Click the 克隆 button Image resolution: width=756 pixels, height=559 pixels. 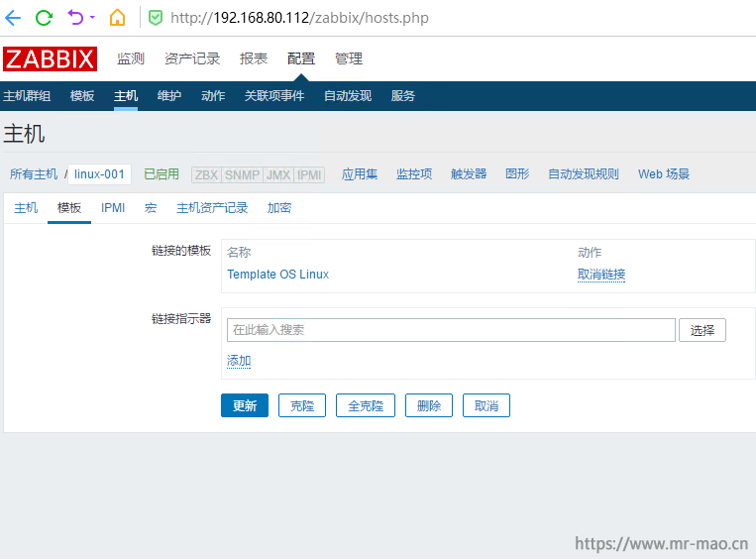click(302, 405)
